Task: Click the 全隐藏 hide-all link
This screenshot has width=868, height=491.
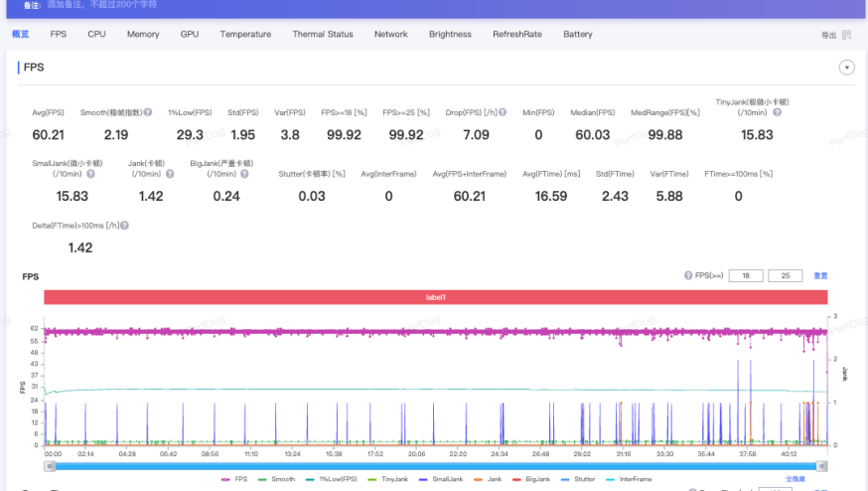Action: coord(796,479)
